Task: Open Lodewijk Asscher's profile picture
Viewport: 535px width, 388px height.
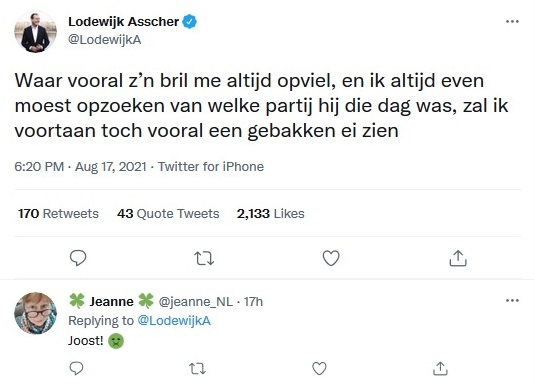Action: [x=35, y=32]
